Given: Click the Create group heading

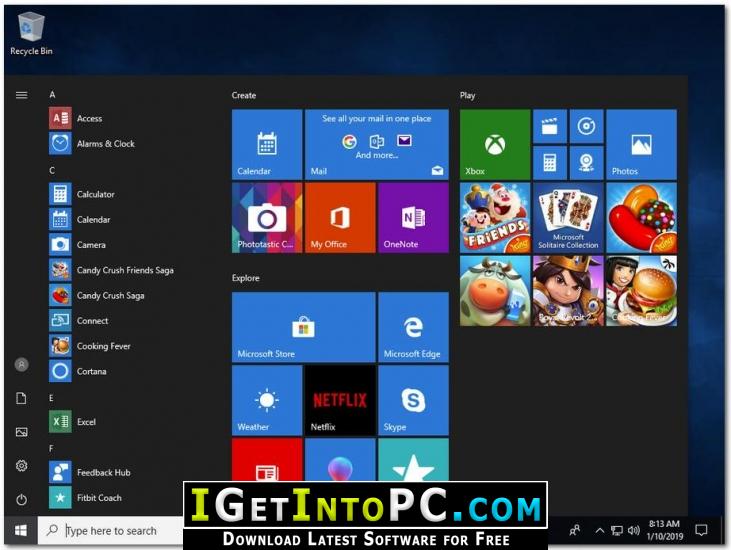Looking at the screenshot, I should pyautogui.click(x=244, y=95).
